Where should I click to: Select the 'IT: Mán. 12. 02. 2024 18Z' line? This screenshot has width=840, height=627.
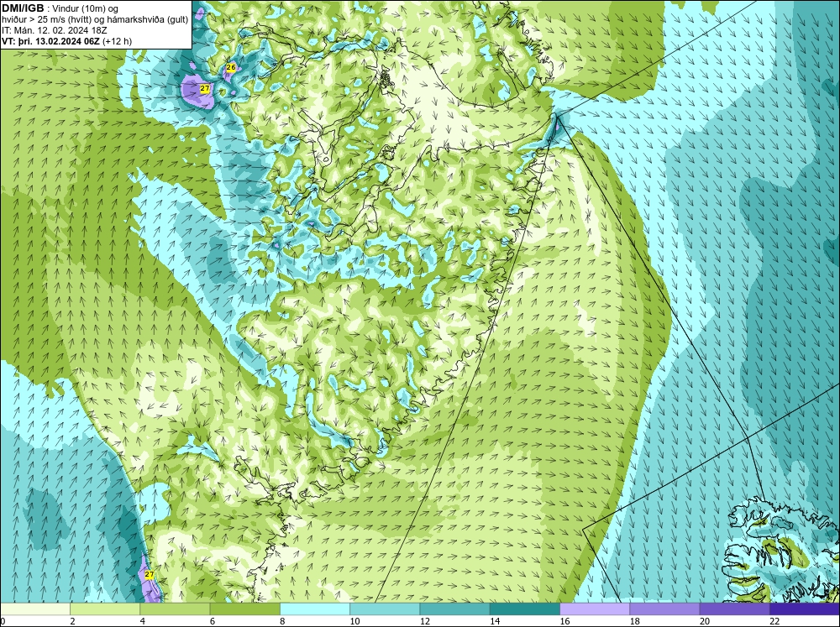click(54, 30)
